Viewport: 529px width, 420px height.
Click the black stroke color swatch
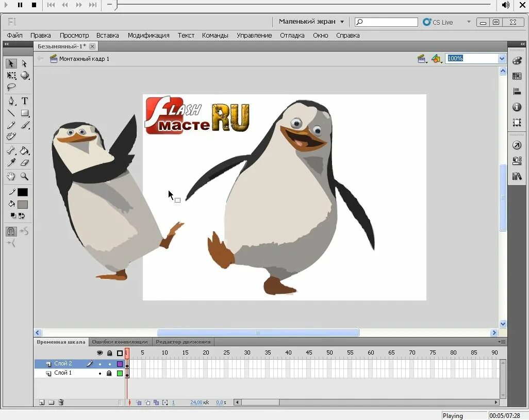[x=23, y=192]
